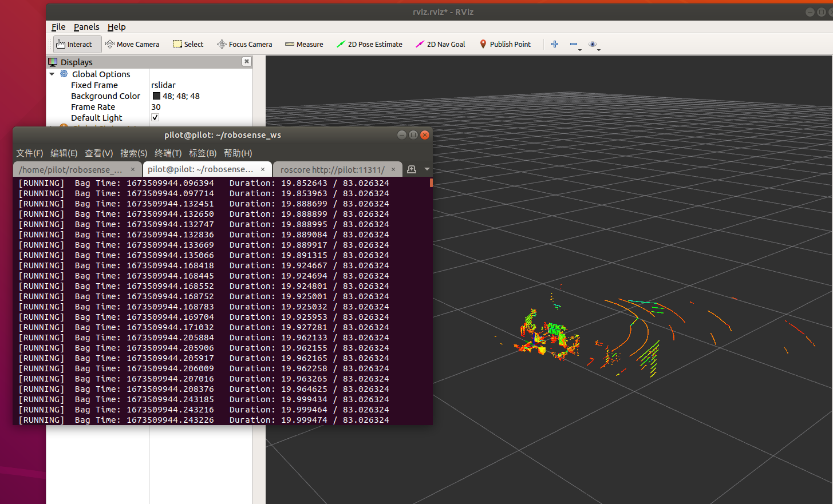Select the 2D Nav Goal tool
The image size is (833, 504).
click(x=440, y=44)
